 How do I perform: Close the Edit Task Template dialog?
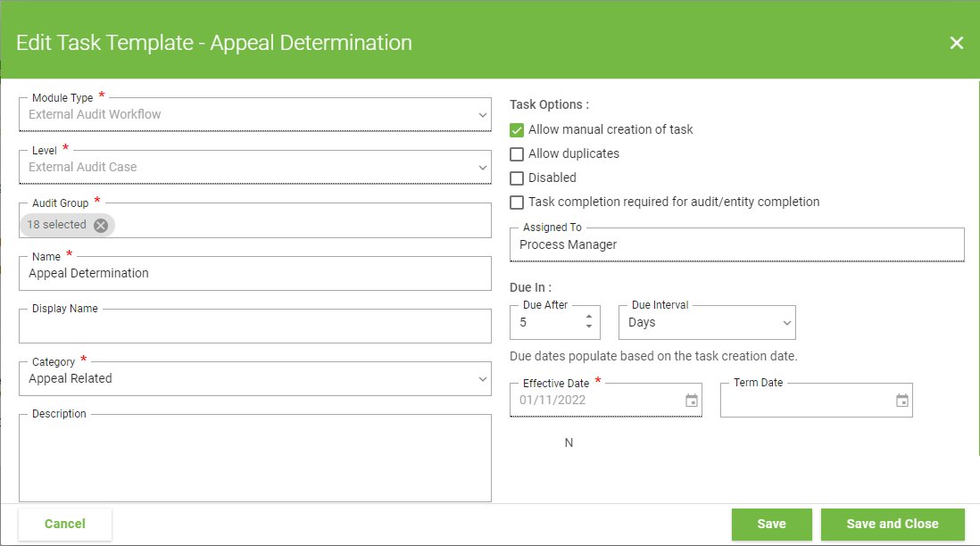[x=957, y=42]
